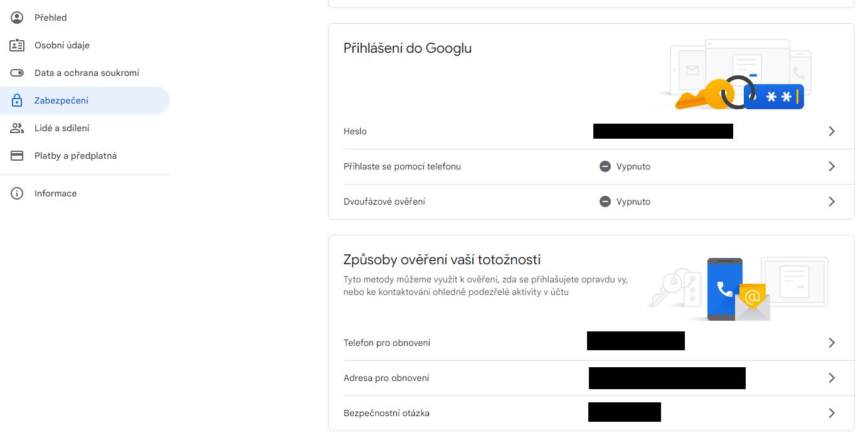The height and width of the screenshot is (440, 868).
Task: Open chevron for Telefon pro obnovení
Action: click(x=832, y=343)
